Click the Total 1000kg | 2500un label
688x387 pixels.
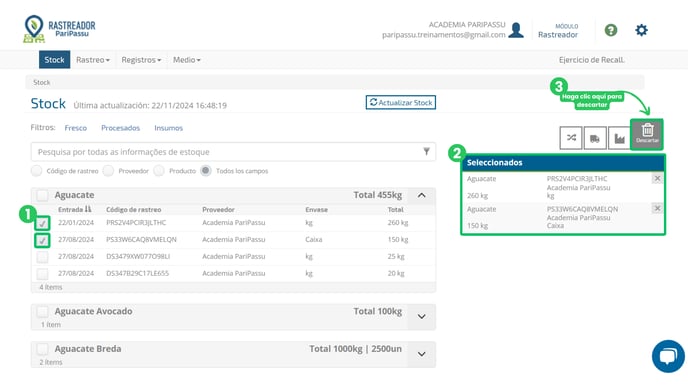tap(355, 349)
